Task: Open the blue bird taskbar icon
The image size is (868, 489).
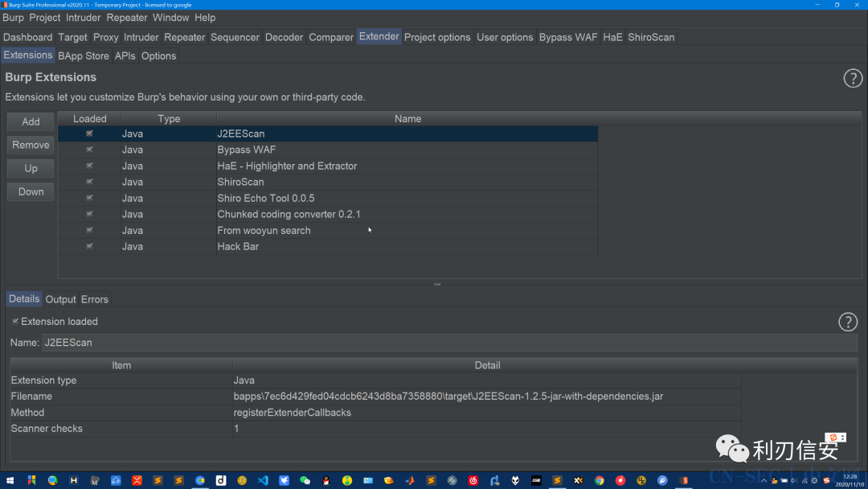Action: (284, 480)
